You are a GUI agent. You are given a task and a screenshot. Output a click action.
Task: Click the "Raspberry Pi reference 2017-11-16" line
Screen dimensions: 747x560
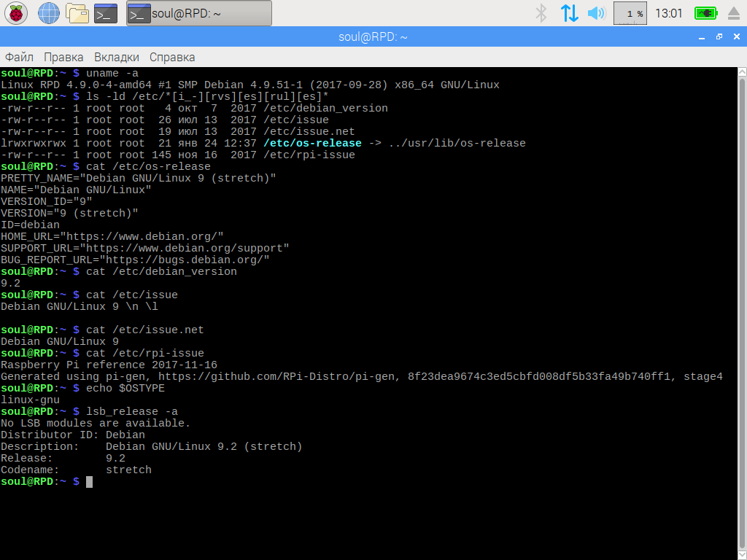[109, 365]
